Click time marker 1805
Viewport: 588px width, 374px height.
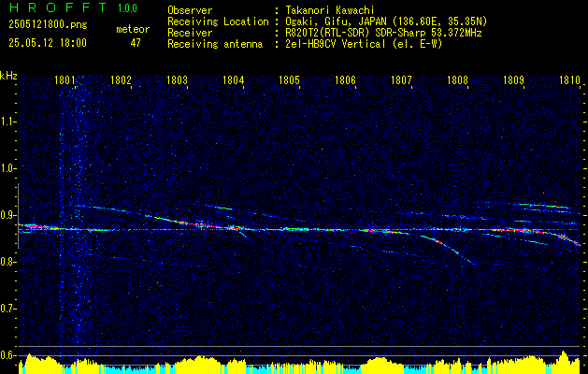pos(289,80)
